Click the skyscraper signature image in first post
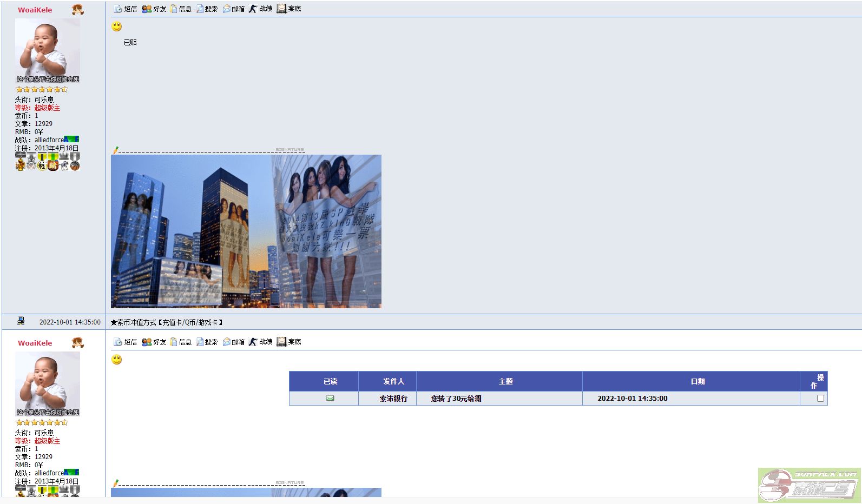This screenshot has height=504, width=862. [x=246, y=231]
